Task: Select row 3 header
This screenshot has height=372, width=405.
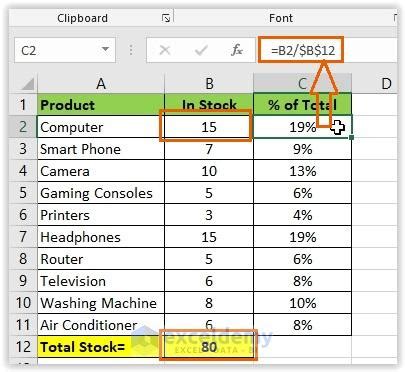Action: [23, 149]
